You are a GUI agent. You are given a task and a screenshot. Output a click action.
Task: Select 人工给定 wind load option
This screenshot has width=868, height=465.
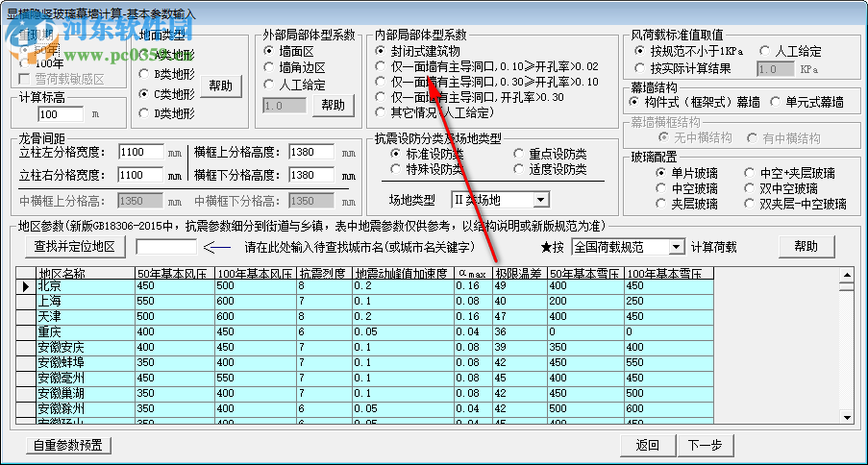pyautogui.click(x=791, y=52)
